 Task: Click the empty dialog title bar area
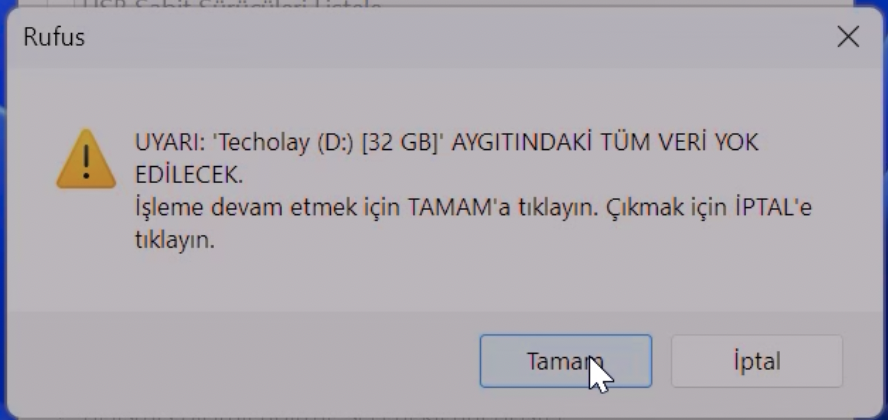point(453,37)
